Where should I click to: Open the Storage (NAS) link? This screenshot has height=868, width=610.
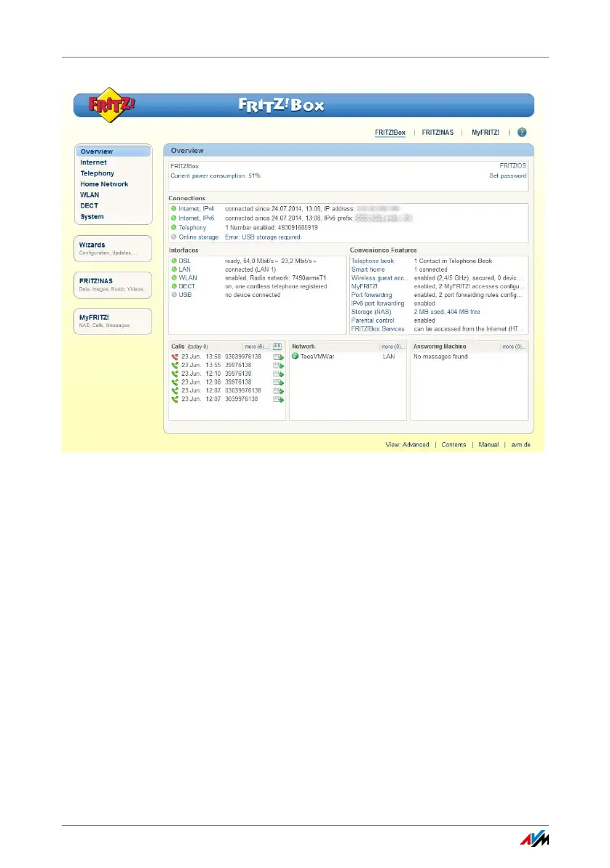pos(371,312)
